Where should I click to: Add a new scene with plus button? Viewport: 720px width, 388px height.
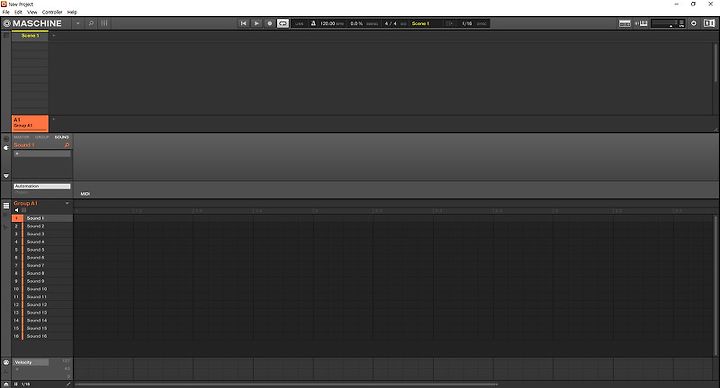click(x=54, y=35)
